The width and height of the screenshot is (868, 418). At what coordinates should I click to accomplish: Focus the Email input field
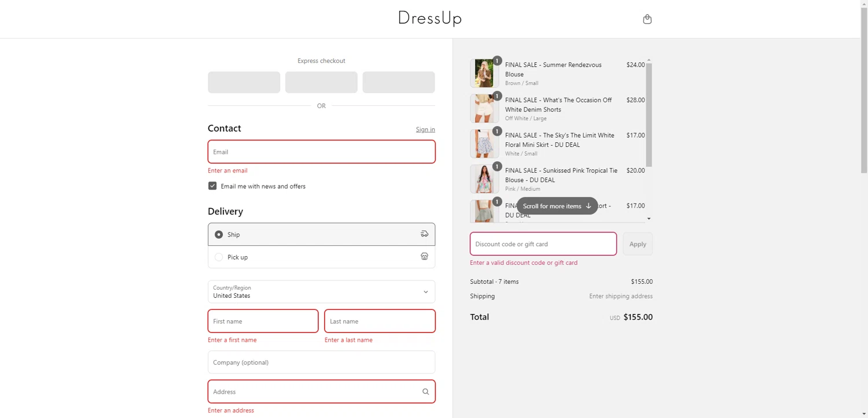coord(321,151)
